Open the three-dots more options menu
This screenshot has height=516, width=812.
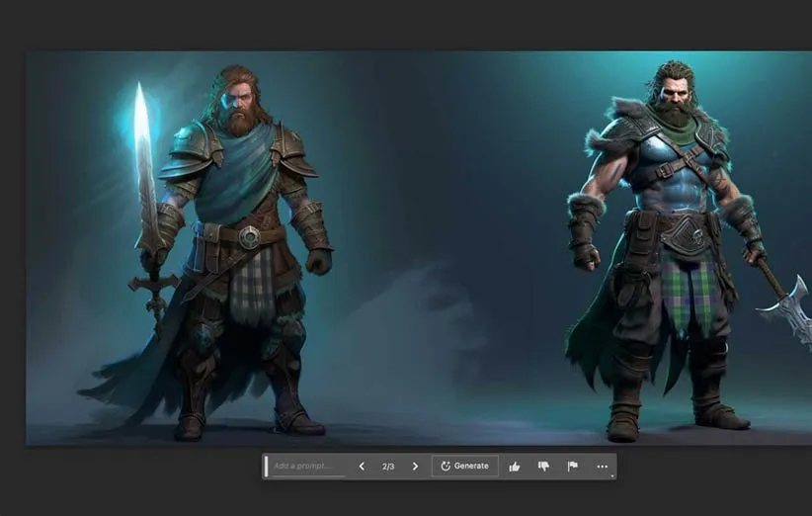[602, 467]
